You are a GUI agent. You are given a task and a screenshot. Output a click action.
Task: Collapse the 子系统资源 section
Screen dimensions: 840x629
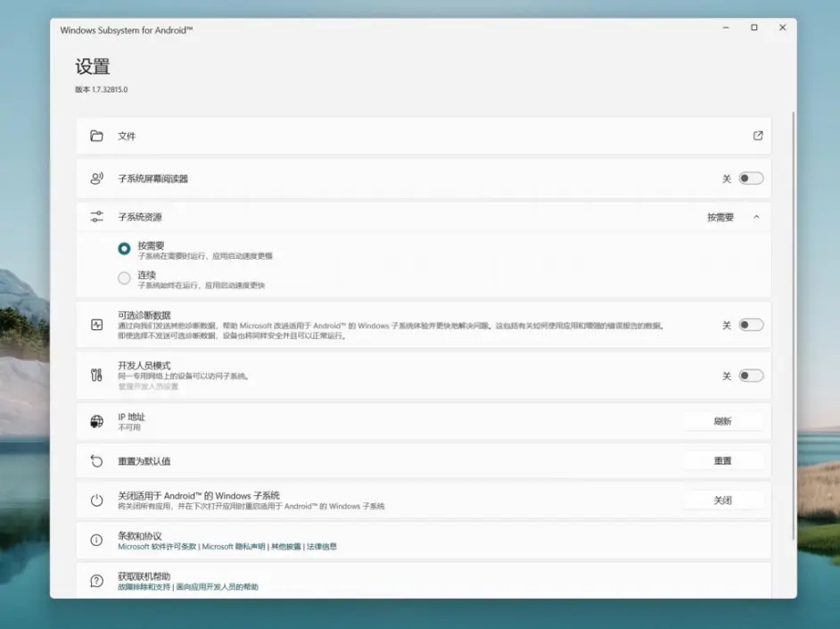(757, 216)
